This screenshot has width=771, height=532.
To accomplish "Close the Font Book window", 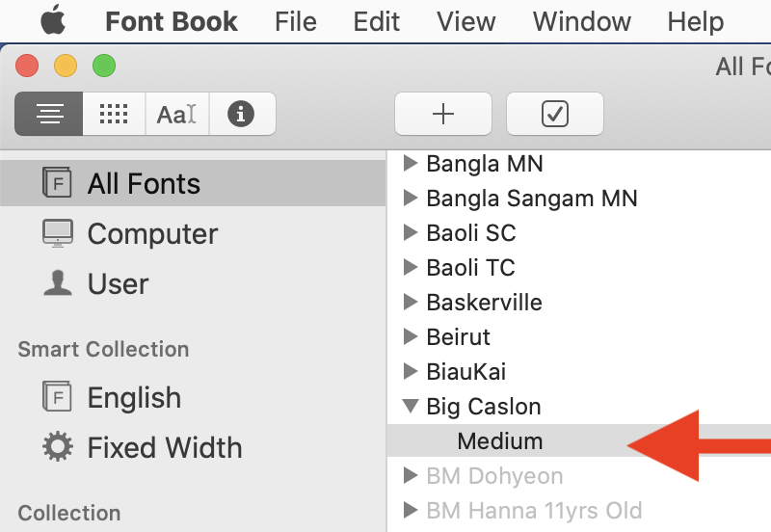I will (27, 66).
